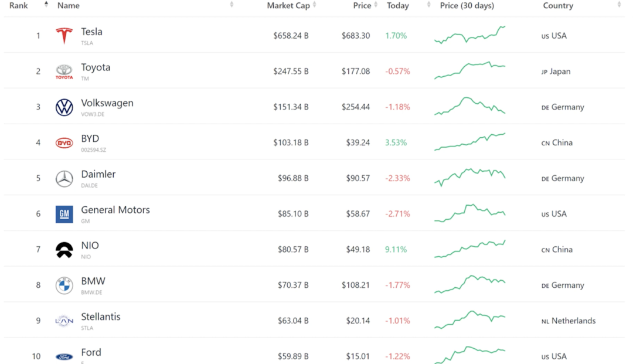Click the General Motors GM logo
This screenshot has height=364, width=633.
point(64,215)
